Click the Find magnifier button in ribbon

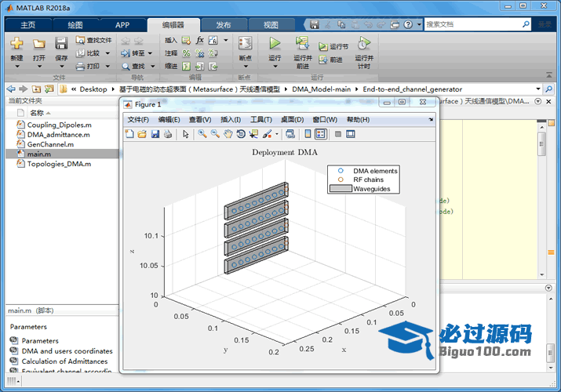tap(133, 66)
